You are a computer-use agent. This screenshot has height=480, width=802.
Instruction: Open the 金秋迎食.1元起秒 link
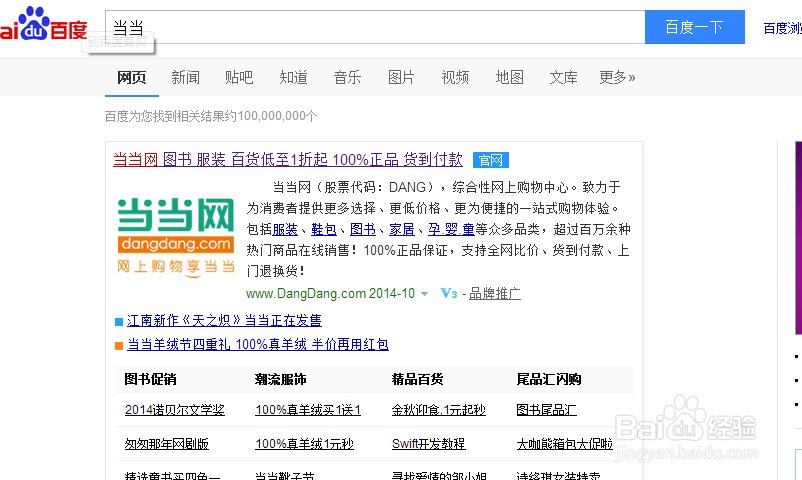(438, 410)
